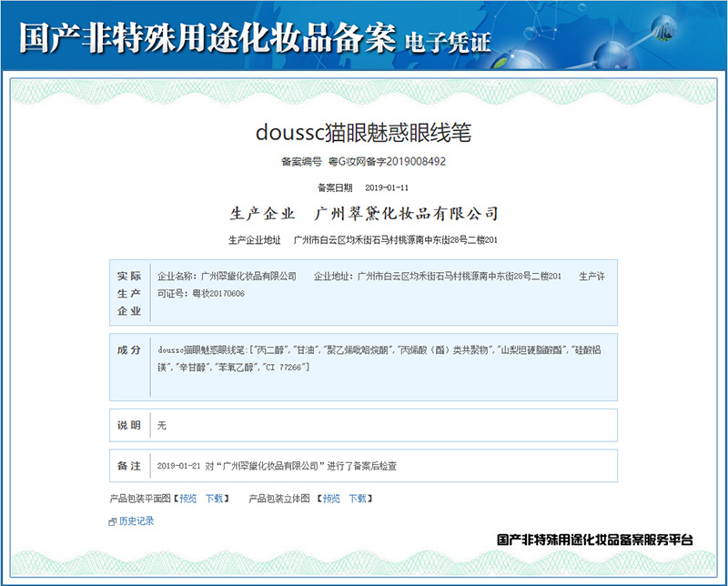Click the ingredient list text starting with 丙二醇

pyautogui.click(x=379, y=359)
